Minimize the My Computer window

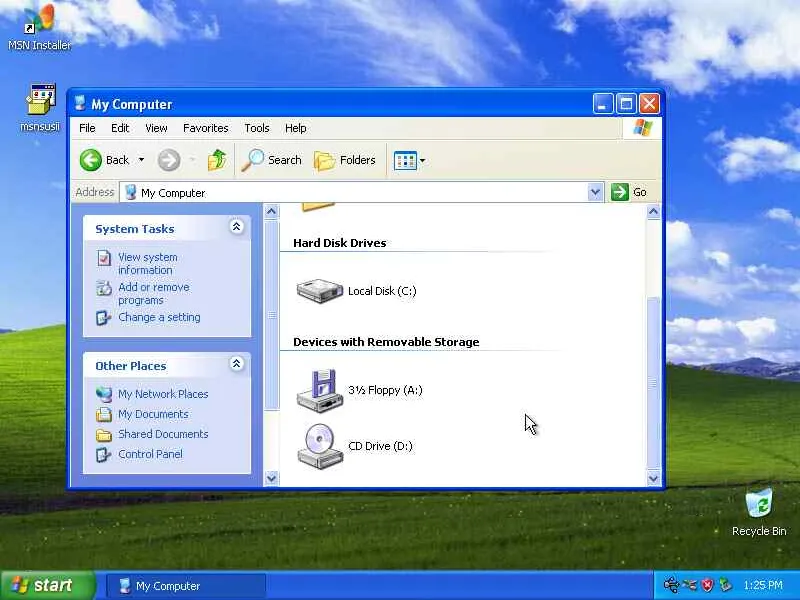coord(603,104)
